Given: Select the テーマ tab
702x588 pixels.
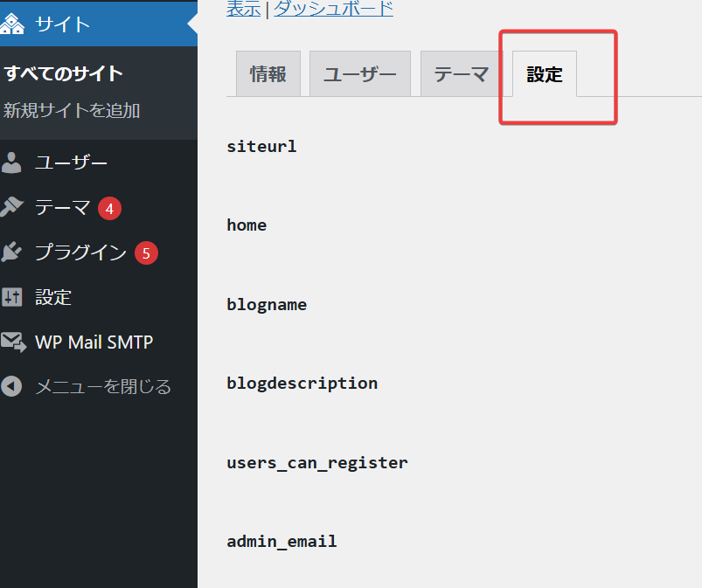Looking at the screenshot, I should (x=461, y=74).
